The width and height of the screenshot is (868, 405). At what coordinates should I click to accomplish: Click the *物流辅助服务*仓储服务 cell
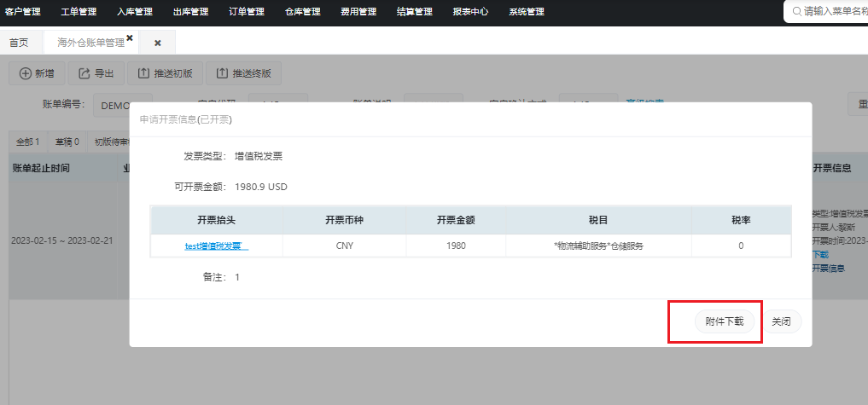click(x=598, y=246)
